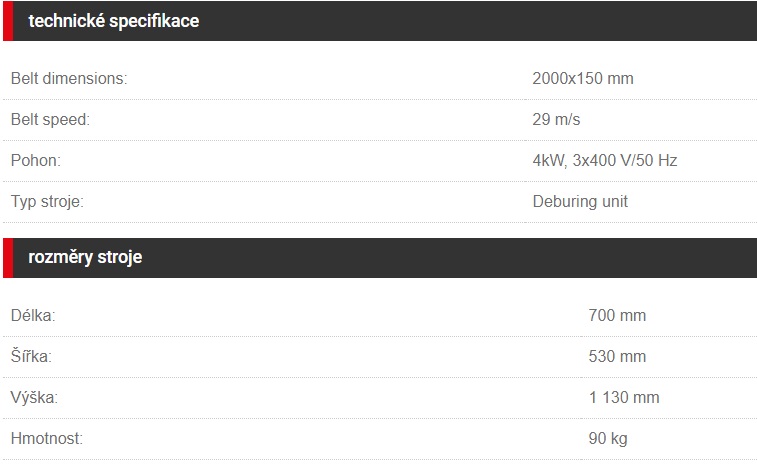The image size is (757, 473).
Task: Select the 29 m/s value
Action: click(x=556, y=119)
